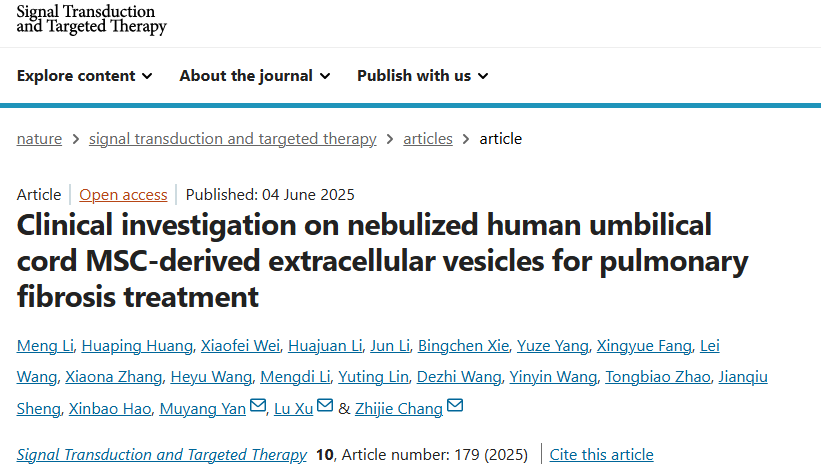This screenshot has width=821, height=472.
Task: Click the Open access link
Action: [123, 195]
